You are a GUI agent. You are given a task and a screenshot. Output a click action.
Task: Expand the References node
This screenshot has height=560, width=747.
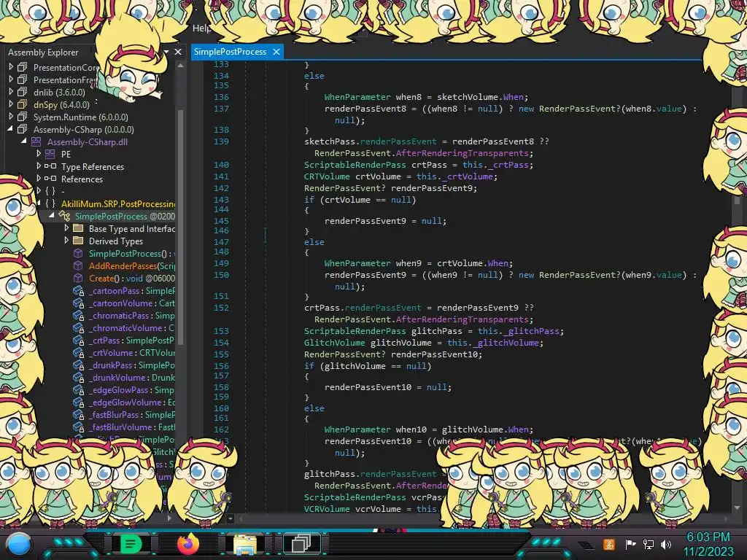point(39,179)
